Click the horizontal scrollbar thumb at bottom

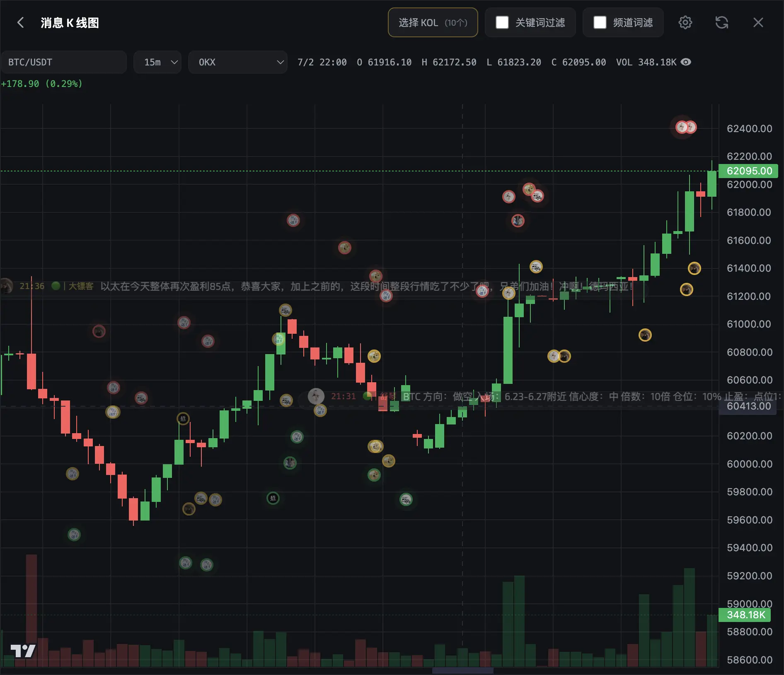tap(462, 670)
